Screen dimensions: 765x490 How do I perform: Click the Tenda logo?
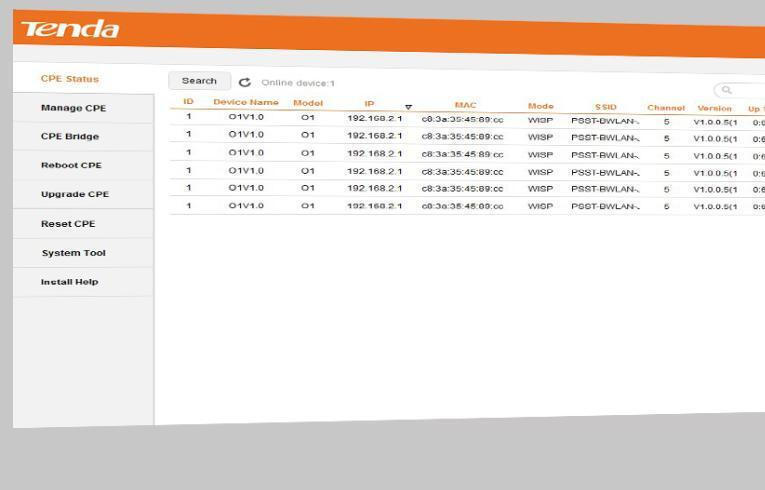(69, 30)
